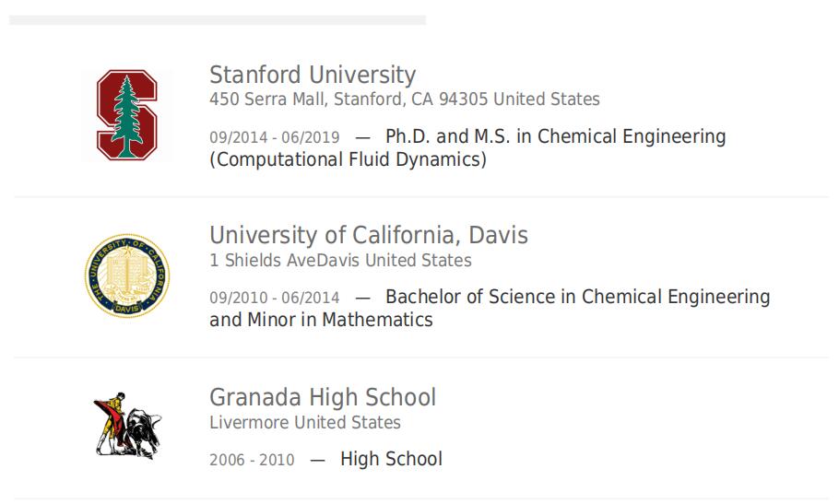Click the 09/2014 - 06/2019 date range
This screenshot has height=504, width=839.
(275, 137)
